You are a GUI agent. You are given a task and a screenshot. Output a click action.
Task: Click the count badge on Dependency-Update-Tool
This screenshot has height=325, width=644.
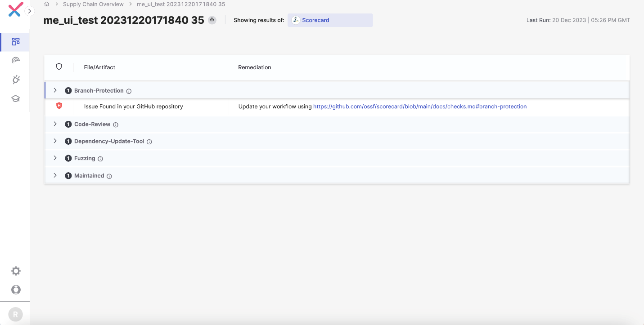tap(68, 142)
